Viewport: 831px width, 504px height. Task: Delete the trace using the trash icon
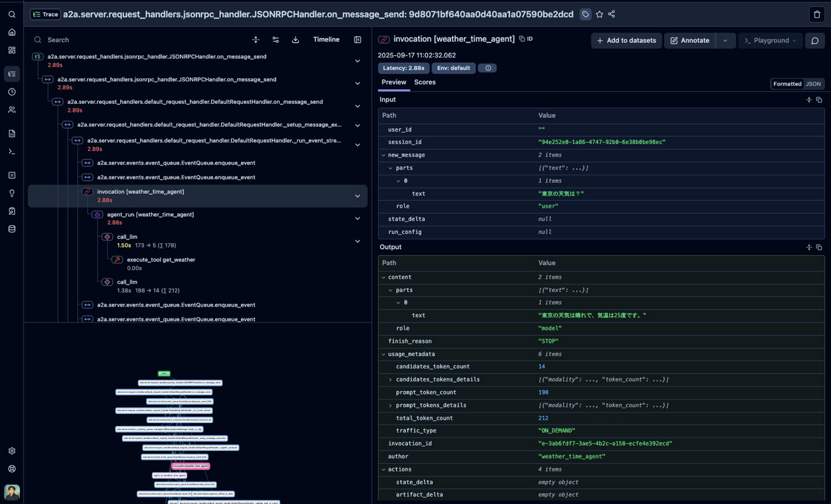(816, 14)
